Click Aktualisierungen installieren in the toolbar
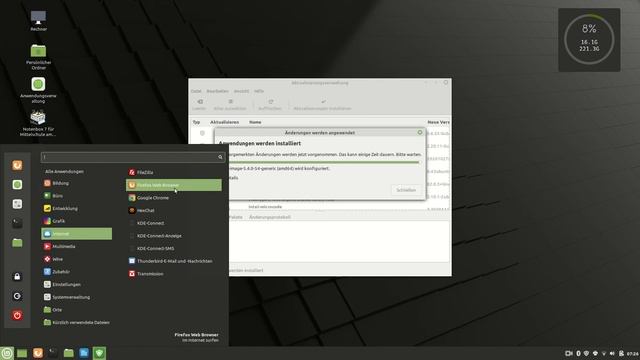 (322, 105)
